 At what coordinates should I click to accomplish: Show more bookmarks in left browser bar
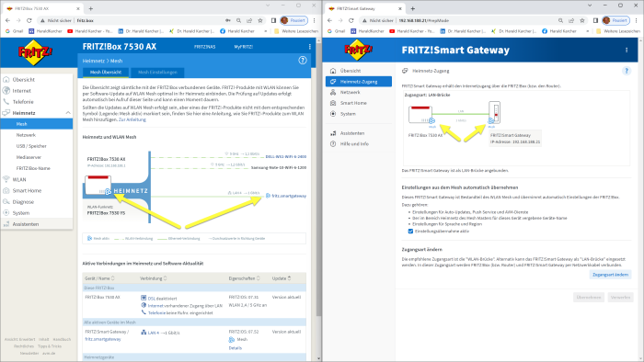coord(265,30)
